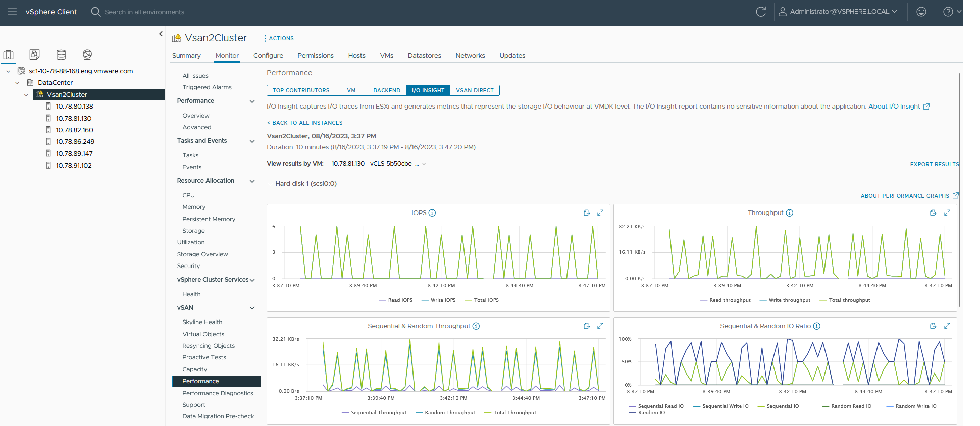Maximize Sequential & Random Throughput chart

pos(600,326)
